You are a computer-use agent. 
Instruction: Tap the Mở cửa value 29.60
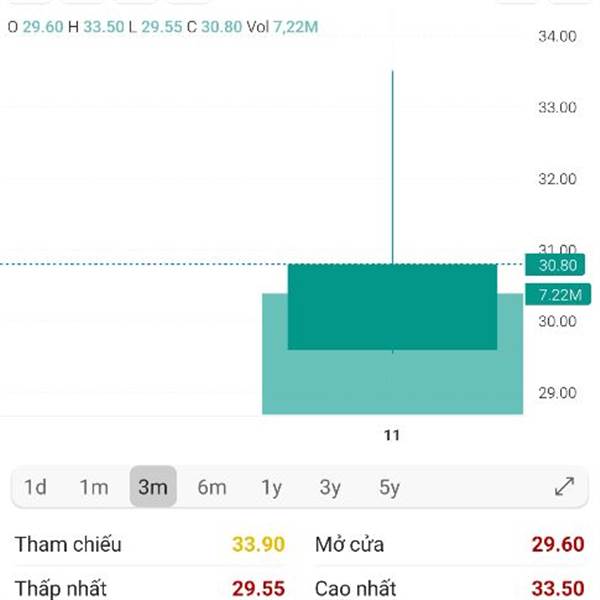pos(558,544)
